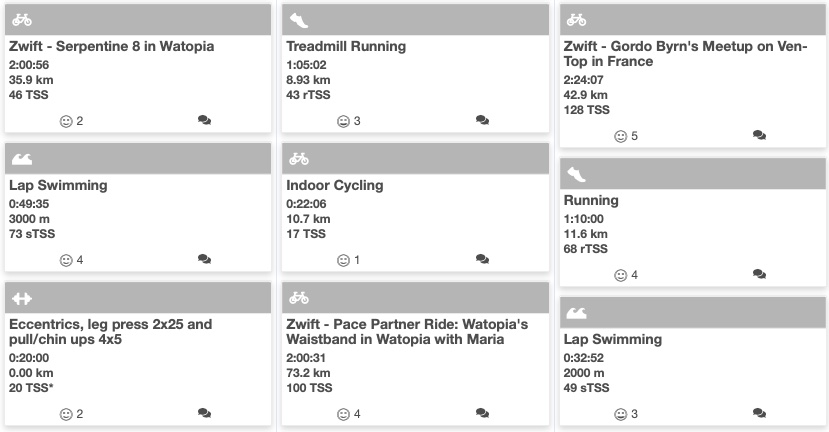Image resolution: width=829 pixels, height=432 pixels.
Task: Open comments on Ven-Top meetup ride
Action: click(759, 136)
